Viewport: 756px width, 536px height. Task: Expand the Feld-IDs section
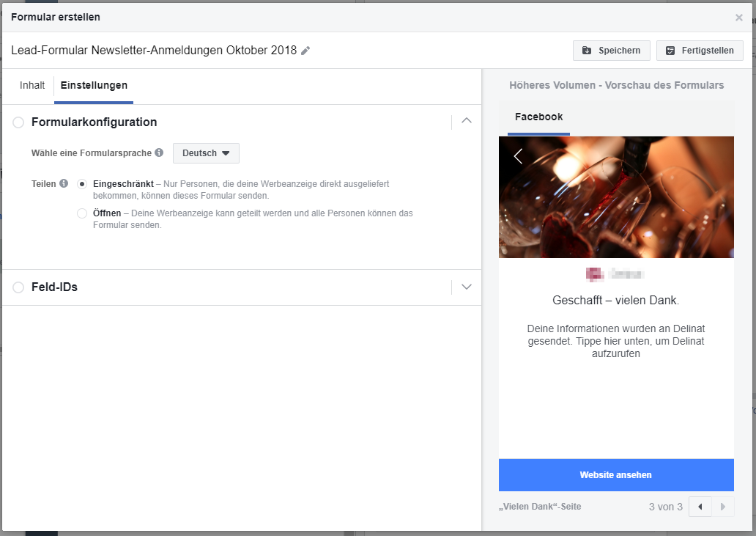pyautogui.click(x=466, y=287)
